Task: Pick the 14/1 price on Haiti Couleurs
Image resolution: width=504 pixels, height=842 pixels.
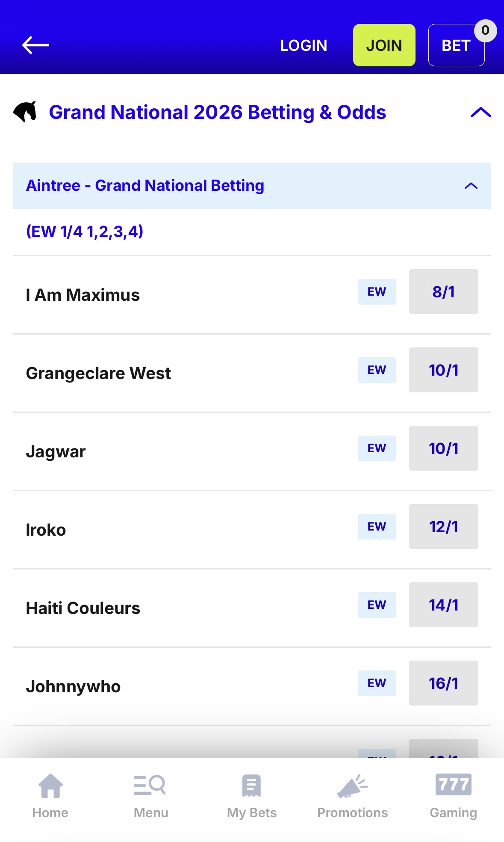Action: point(443,605)
